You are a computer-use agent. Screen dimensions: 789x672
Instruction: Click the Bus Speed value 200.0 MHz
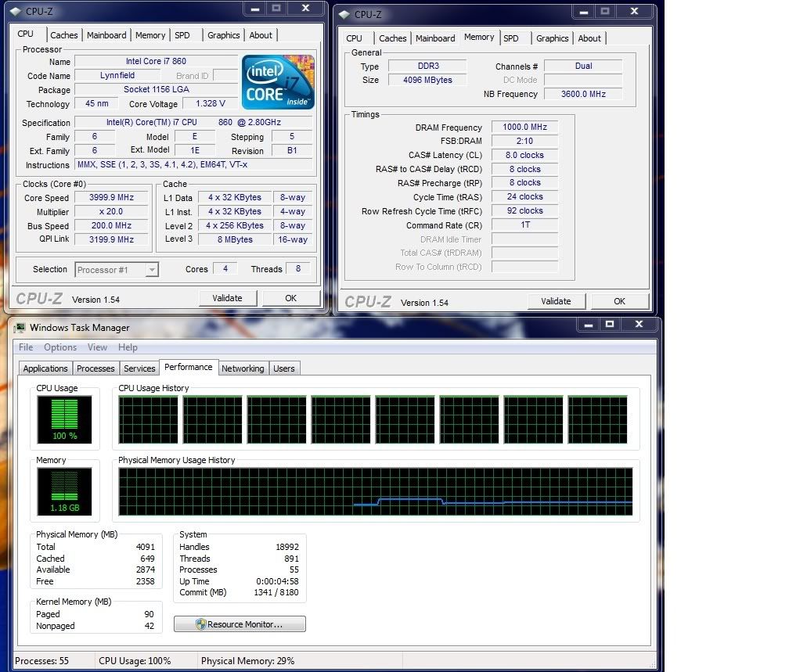point(112,226)
